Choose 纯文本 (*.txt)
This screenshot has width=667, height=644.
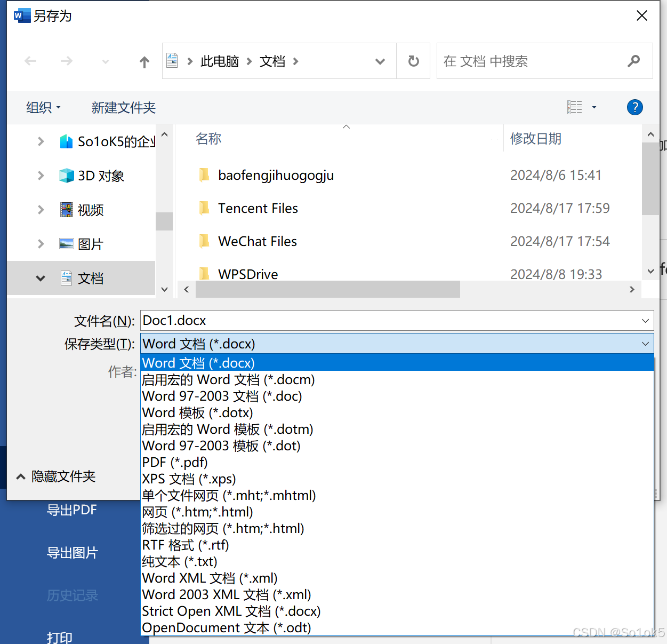point(397,561)
